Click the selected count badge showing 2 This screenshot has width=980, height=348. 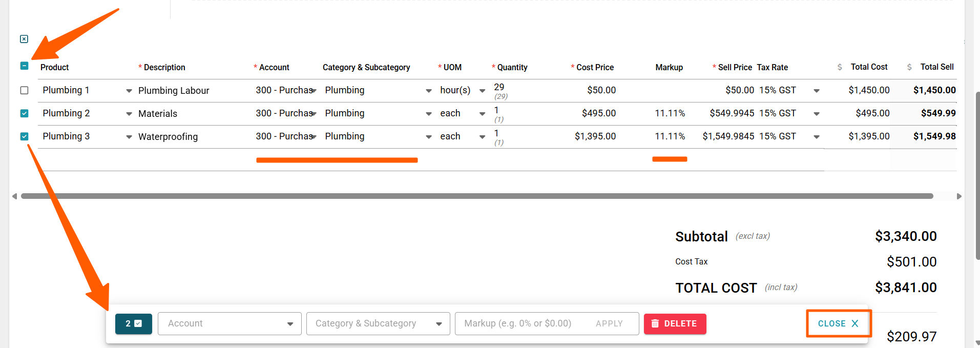click(134, 324)
